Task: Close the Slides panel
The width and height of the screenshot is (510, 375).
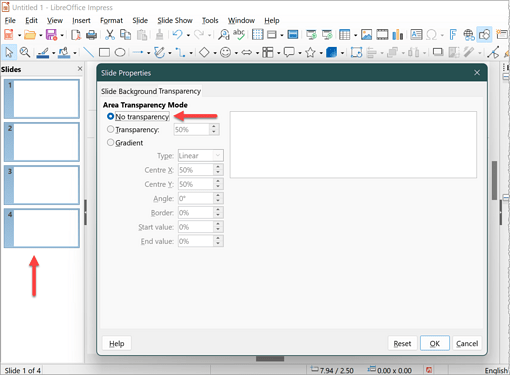Action: point(80,69)
